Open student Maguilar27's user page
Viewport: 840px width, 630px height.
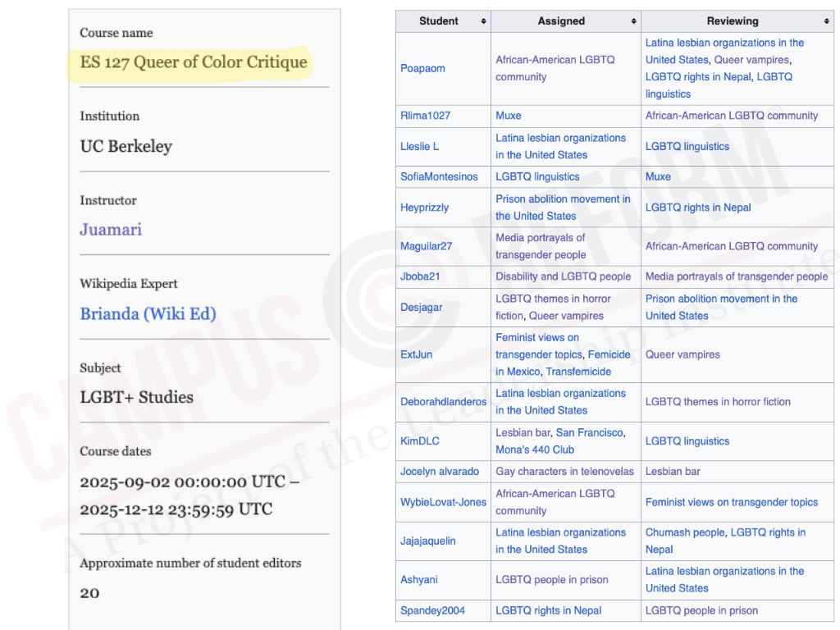click(426, 246)
